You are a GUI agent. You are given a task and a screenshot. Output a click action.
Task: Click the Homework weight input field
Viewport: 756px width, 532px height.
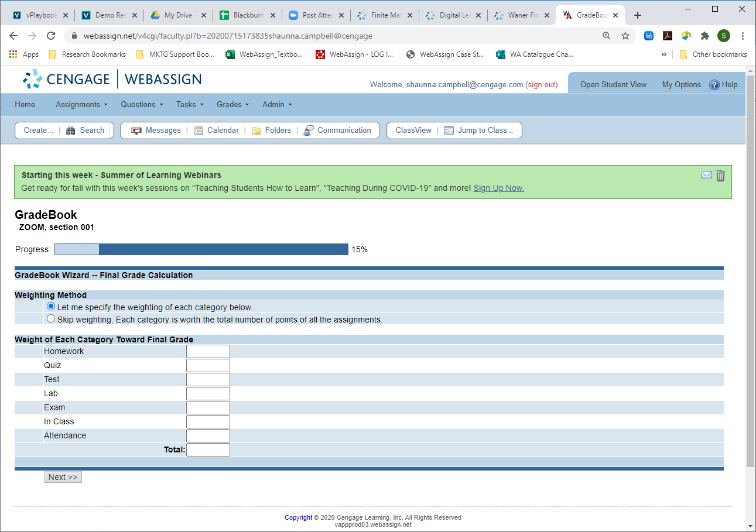(x=208, y=351)
